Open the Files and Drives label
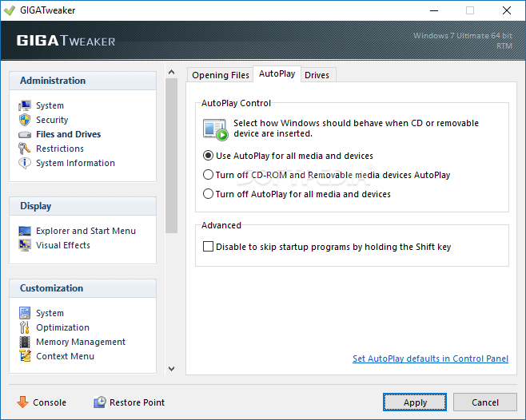The height and width of the screenshot is (420, 526). pyautogui.click(x=69, y=134)
